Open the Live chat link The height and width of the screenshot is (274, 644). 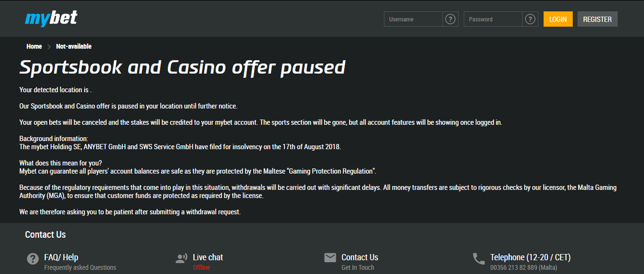tap(208, 257)
